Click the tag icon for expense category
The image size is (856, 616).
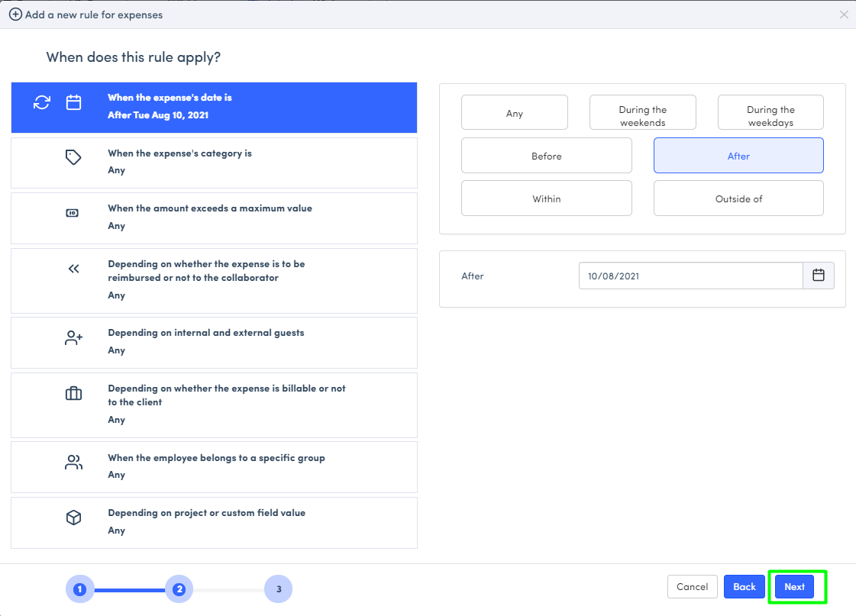tap(73, 157)
